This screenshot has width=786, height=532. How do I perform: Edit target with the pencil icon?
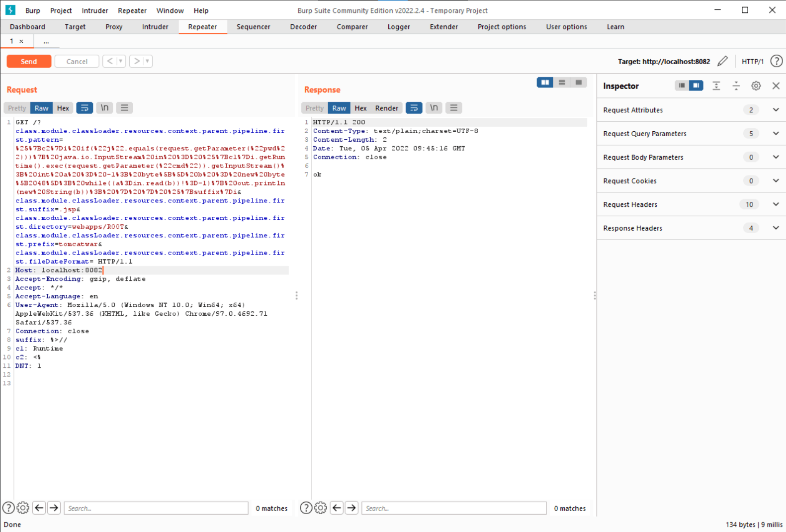coord(723,61)
